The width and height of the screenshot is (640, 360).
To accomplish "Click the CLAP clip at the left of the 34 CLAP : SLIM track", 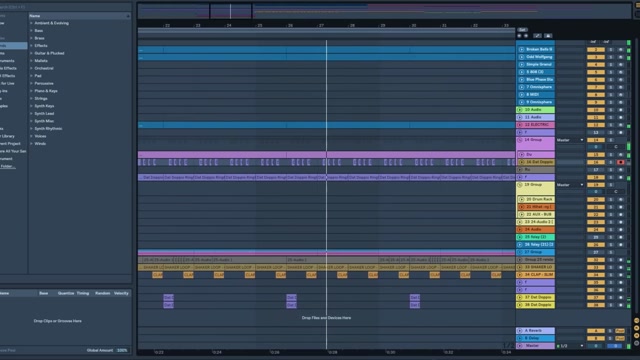I will [158, 275].
